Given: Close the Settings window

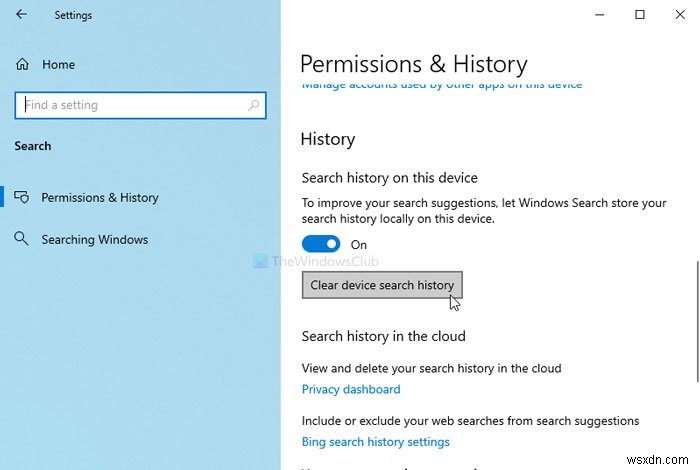Looking at the screenshot, I should tap(680, 15).
